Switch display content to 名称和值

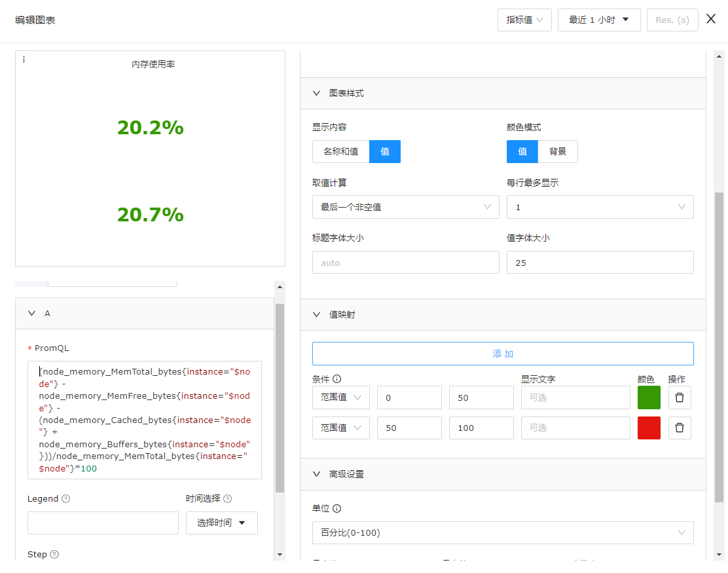pos(340,151)
